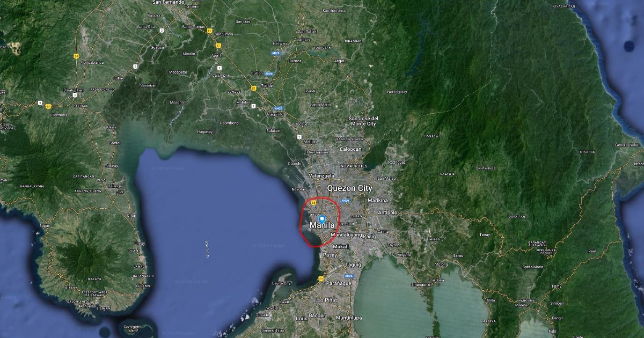Click the Floridablanca label

(92, 62)
